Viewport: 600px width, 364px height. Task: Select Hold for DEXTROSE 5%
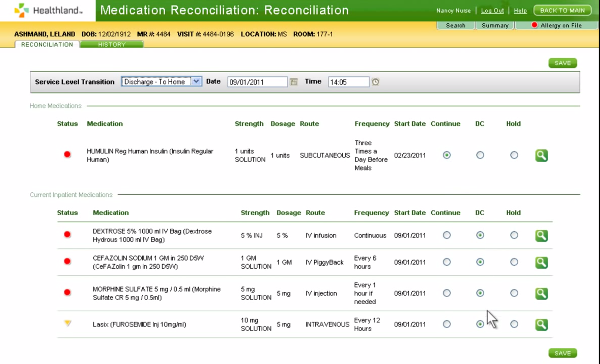[514, 235]
